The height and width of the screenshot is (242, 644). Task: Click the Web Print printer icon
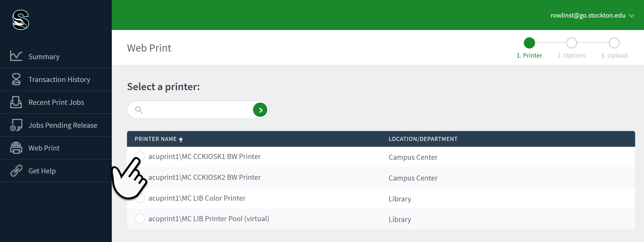pyautogui.click(x=16, y=148)
